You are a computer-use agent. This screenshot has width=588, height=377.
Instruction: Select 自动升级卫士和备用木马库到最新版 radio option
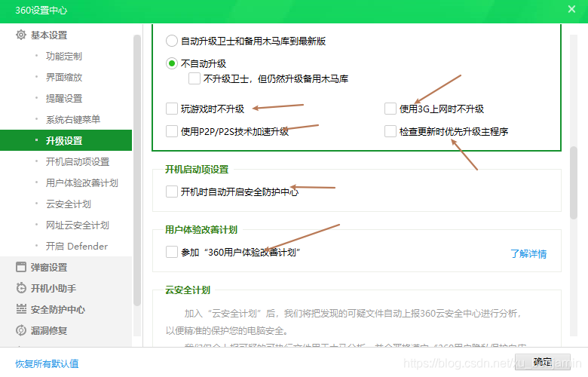(x=172, y=41)
